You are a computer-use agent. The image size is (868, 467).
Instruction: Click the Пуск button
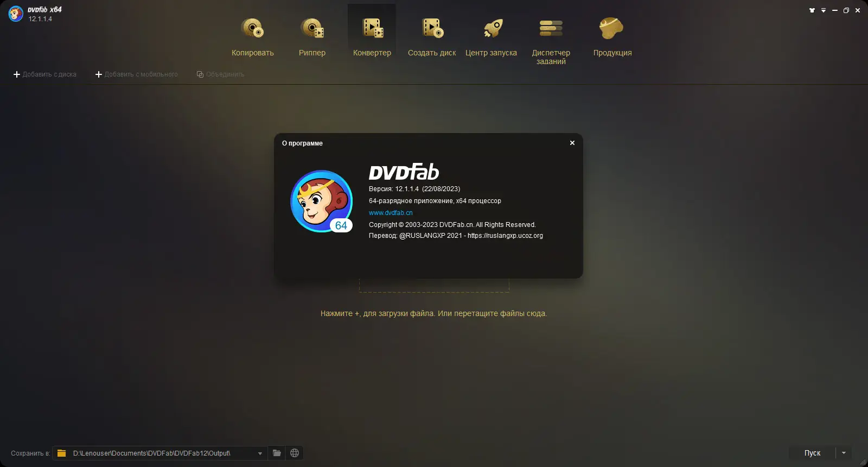point(812,453)
